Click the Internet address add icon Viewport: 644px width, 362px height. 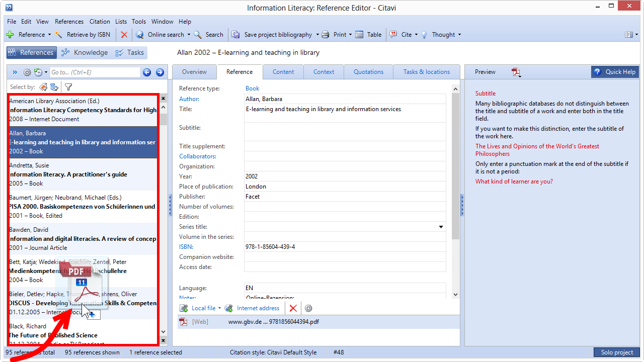coord(229,308)
